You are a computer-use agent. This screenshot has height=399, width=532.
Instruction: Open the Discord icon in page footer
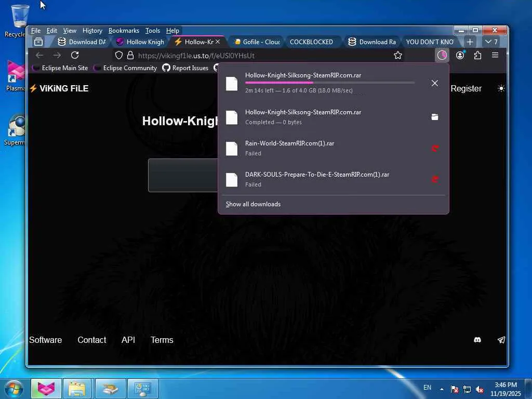[477, 340]
